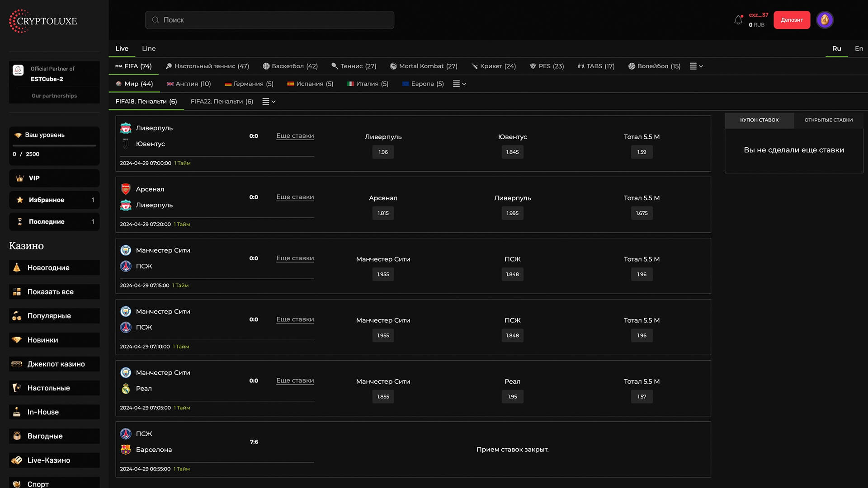Click the Новогодние tree icon
The height and width of the screenshot is (488, 868).
tap(17, 267)
